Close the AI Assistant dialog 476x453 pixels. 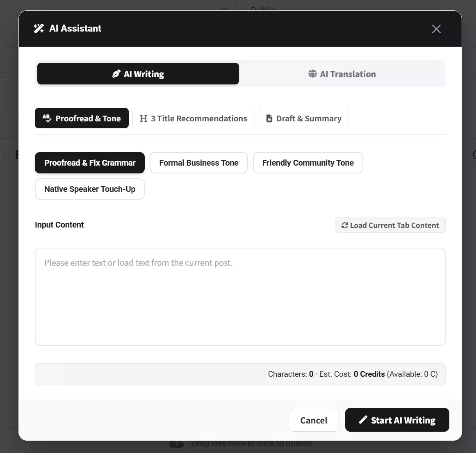pyautogui.click(x=436, y=29)
